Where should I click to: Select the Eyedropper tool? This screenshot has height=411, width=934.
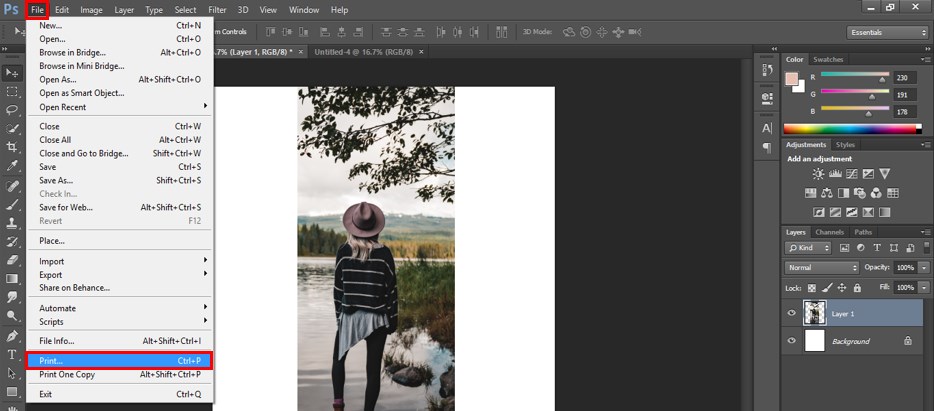[12, 166]
